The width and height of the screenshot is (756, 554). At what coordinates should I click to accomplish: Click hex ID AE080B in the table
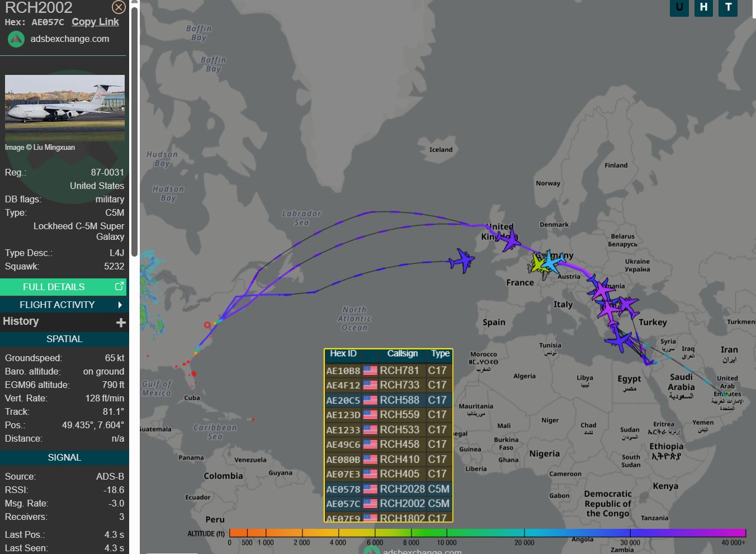click(x=343, y=460)
